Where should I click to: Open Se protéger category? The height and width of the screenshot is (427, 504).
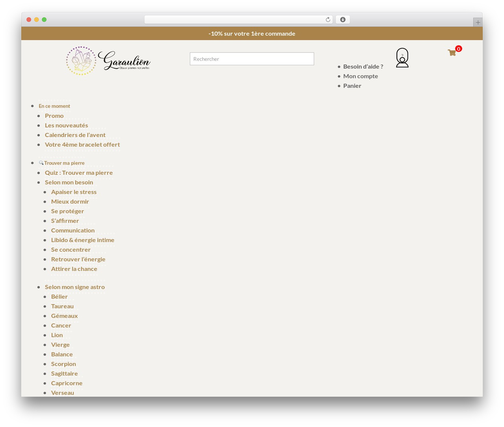68,211
